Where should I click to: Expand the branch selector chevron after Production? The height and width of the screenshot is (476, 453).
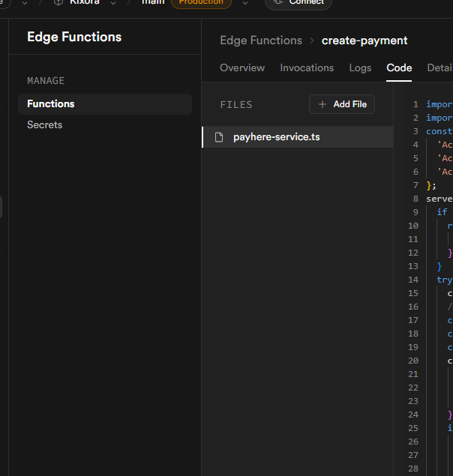coord(245,3)
